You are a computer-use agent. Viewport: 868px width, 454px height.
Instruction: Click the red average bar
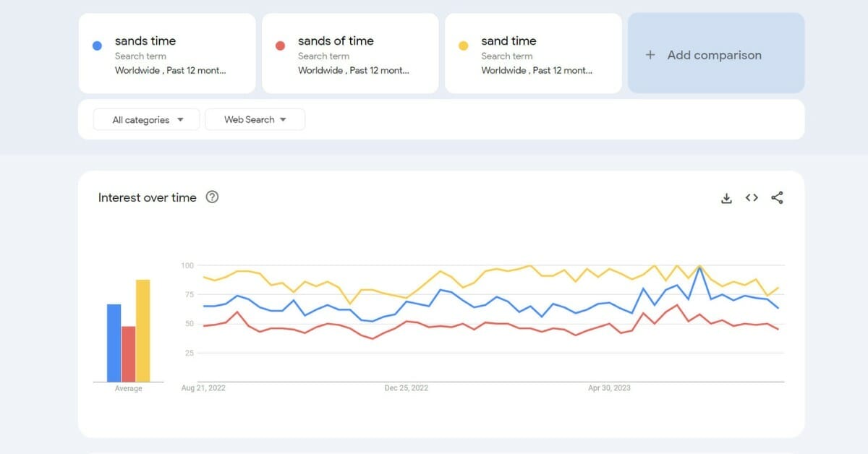tap(129, 354)
